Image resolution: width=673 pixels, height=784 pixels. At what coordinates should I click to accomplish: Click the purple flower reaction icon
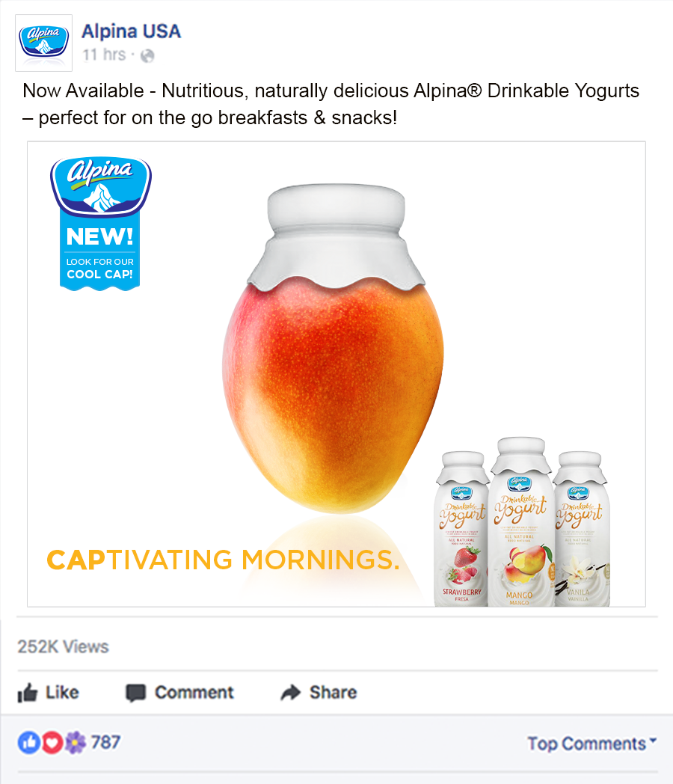[76, 743]
